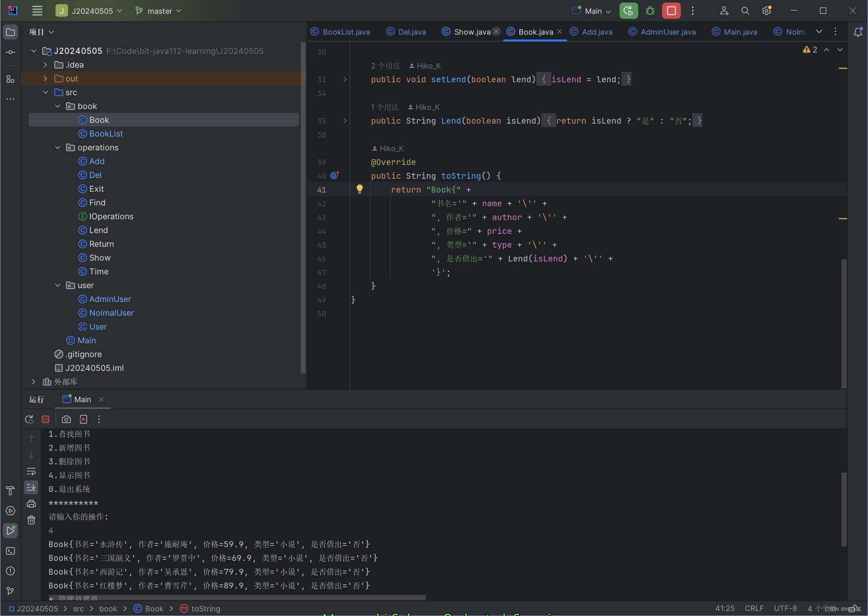Switch to Add.java tab
868x616 pixels.
tap(592, 32)
